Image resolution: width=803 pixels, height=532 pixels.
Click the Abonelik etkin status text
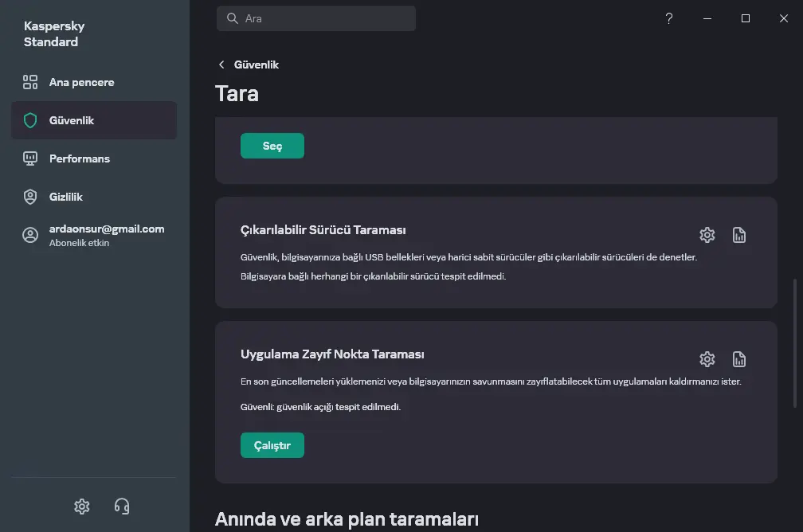[80, 243]
